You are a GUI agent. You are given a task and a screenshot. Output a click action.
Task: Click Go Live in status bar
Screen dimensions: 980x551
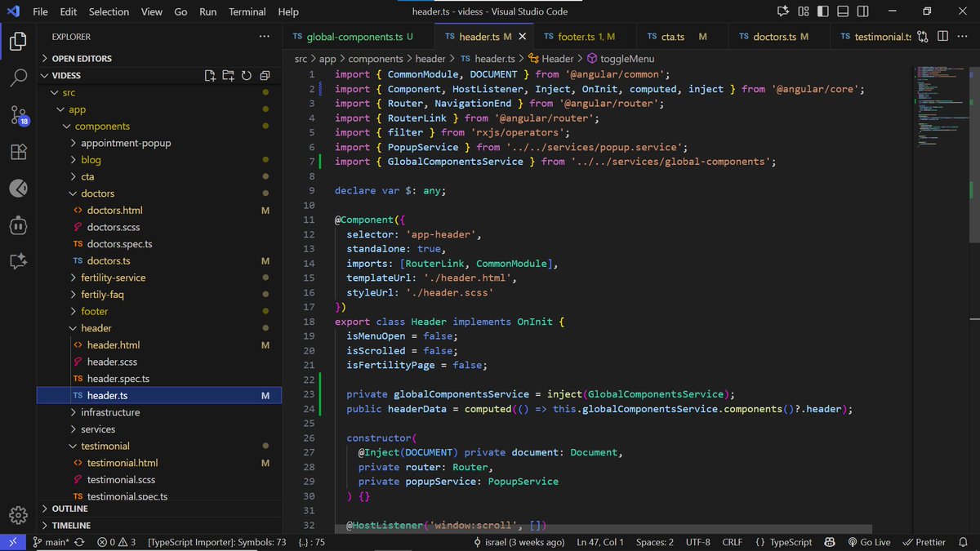click(x=867, y=542)
